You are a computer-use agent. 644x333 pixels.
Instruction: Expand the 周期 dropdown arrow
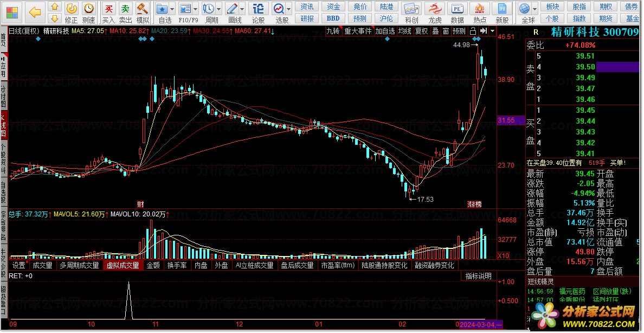click(x=218, y=9)
